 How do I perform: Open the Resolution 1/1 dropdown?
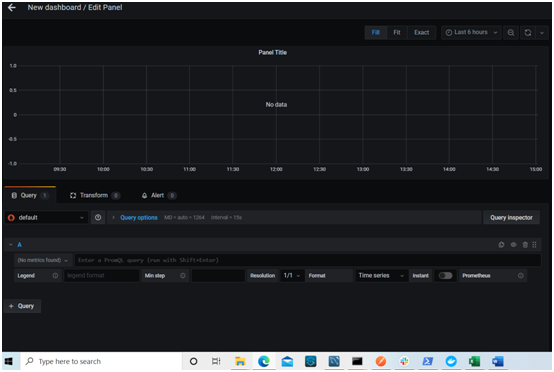[292, 276]
